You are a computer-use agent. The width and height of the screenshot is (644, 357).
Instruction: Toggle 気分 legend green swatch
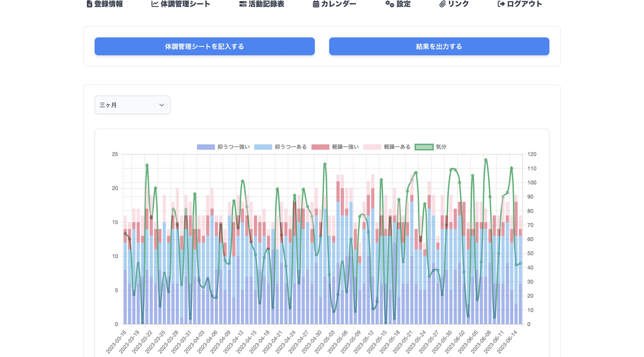point(424,147)
